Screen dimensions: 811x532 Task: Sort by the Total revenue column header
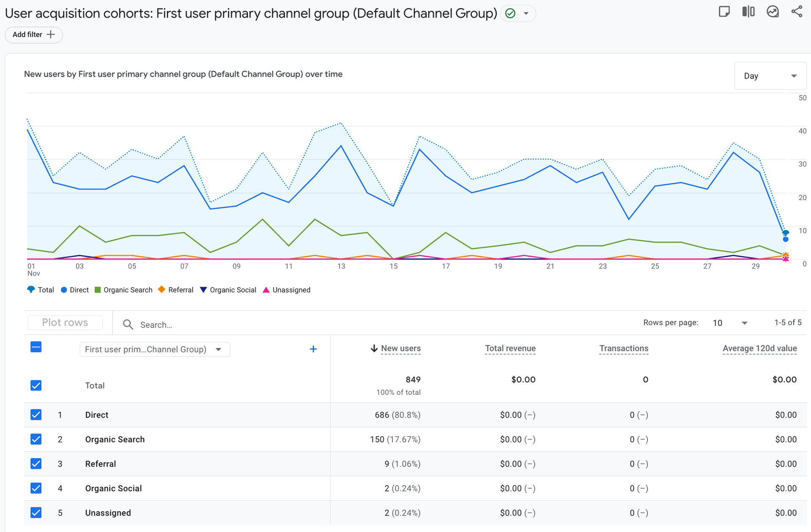click(x=510, y=348)
